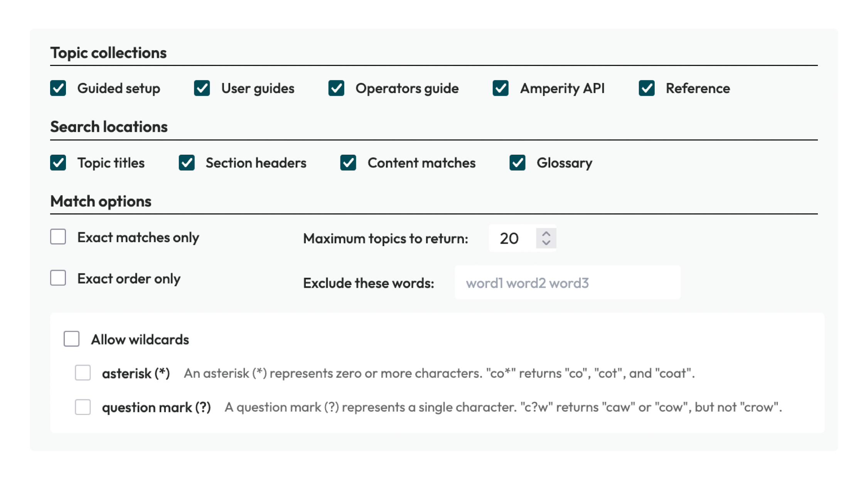Disable the User guides collection
This screenshot has width=868, height=481.
click(202, 88)
